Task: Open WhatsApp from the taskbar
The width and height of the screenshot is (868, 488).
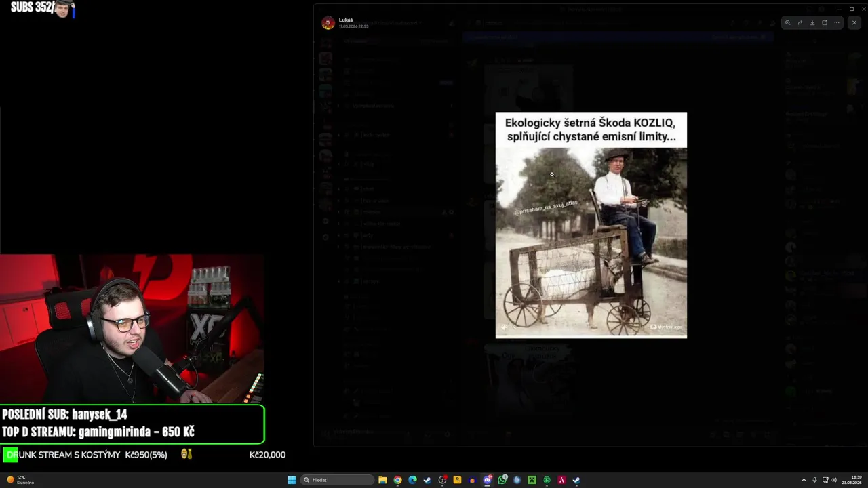Action: tap(502, 480)
